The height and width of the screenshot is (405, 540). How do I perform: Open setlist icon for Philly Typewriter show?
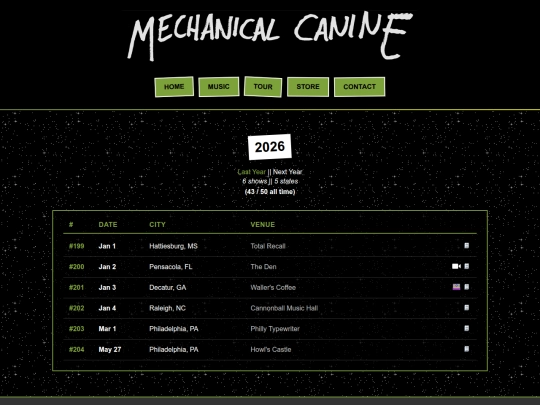click(467, 328)
